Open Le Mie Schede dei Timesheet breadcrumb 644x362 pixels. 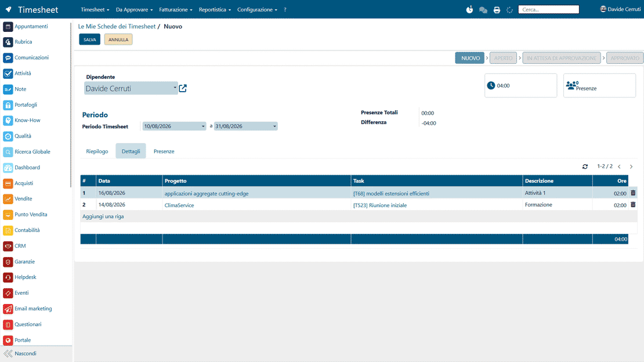click(117, 26)
